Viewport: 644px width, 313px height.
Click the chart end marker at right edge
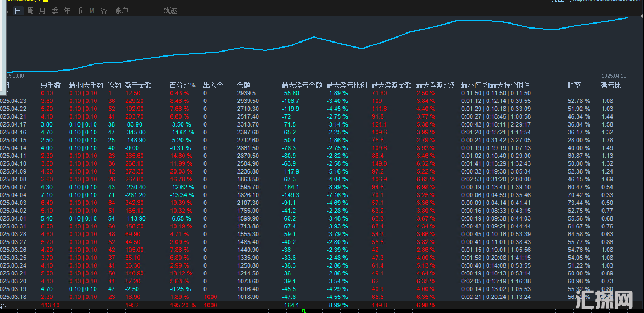point(627,18)
